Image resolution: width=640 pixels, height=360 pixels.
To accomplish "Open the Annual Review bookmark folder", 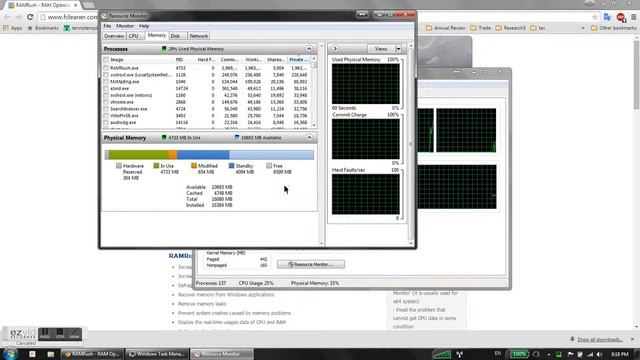I will click(x=445, y=28).
